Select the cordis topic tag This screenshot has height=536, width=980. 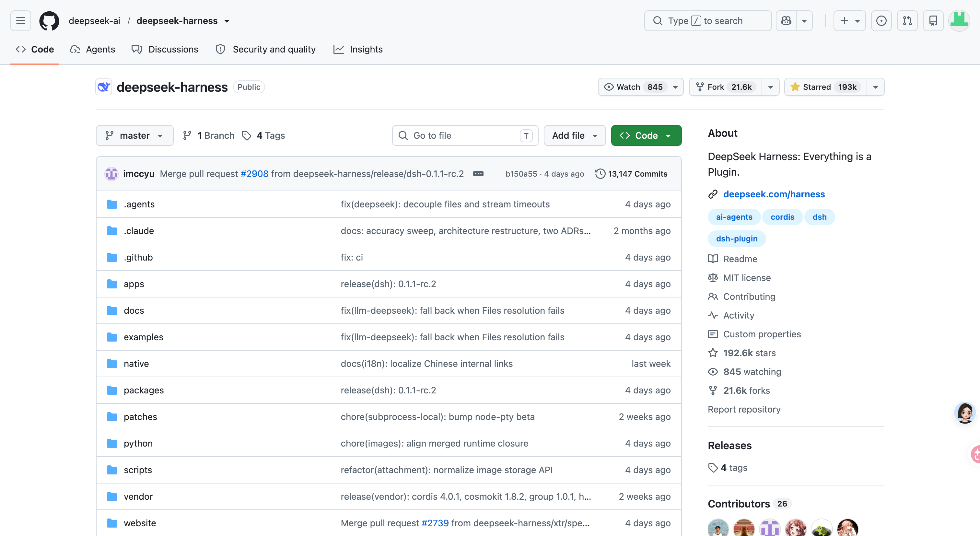(782, 217)
